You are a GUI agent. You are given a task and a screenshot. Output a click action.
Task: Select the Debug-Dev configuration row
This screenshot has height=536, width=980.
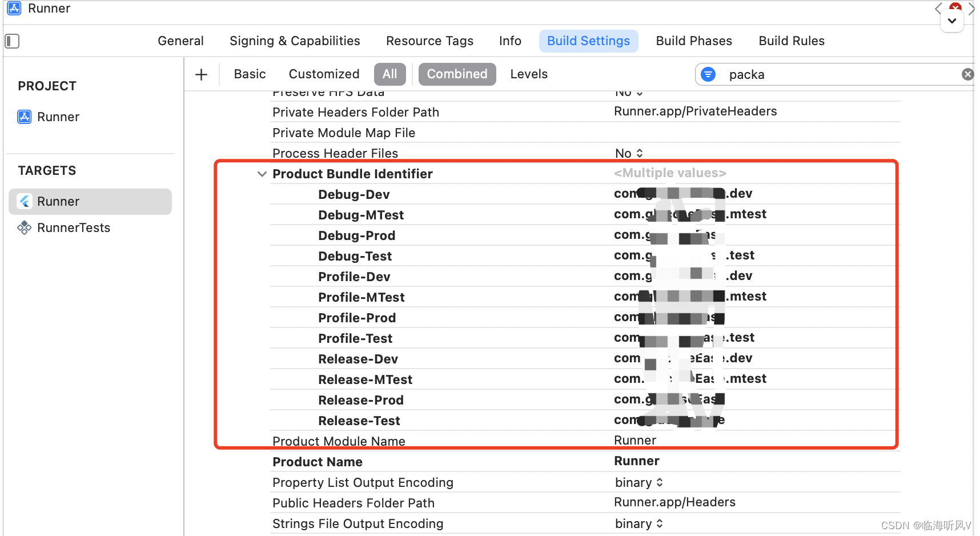pos(585,194)
